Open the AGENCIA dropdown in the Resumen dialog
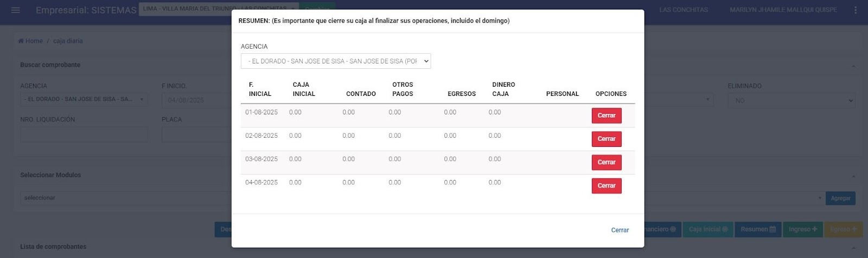868x258 pixels. (x=336, y=61)
